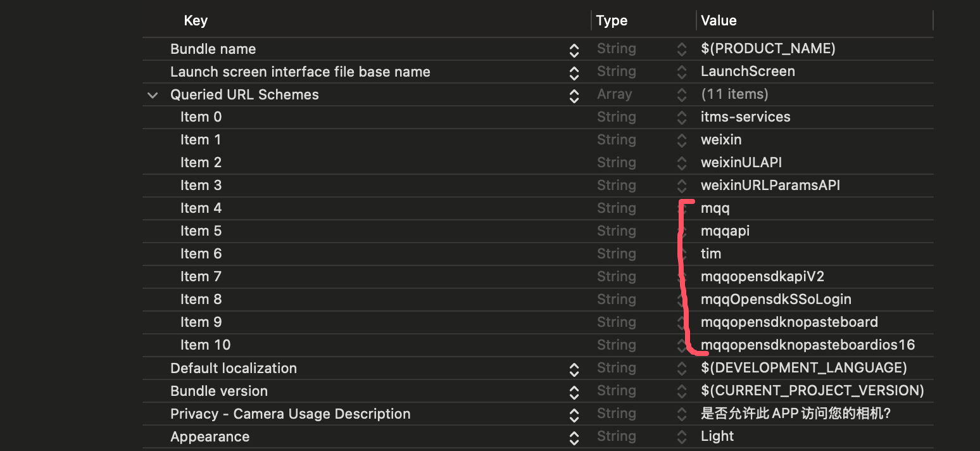Click the weixinULAPI value
980x451 pixels.
coord(741,163)
